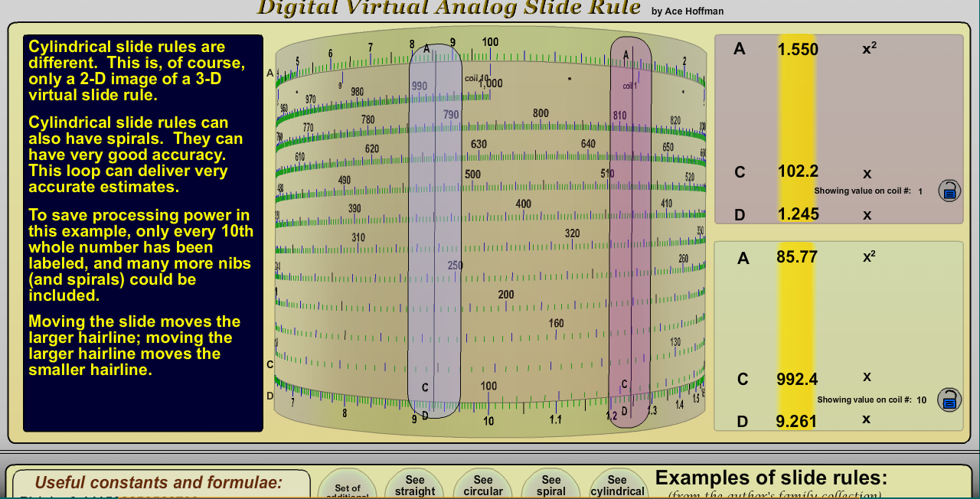Click the 320 mark on the spiral scale
The image size is (980, 499).
click(572, 233)
